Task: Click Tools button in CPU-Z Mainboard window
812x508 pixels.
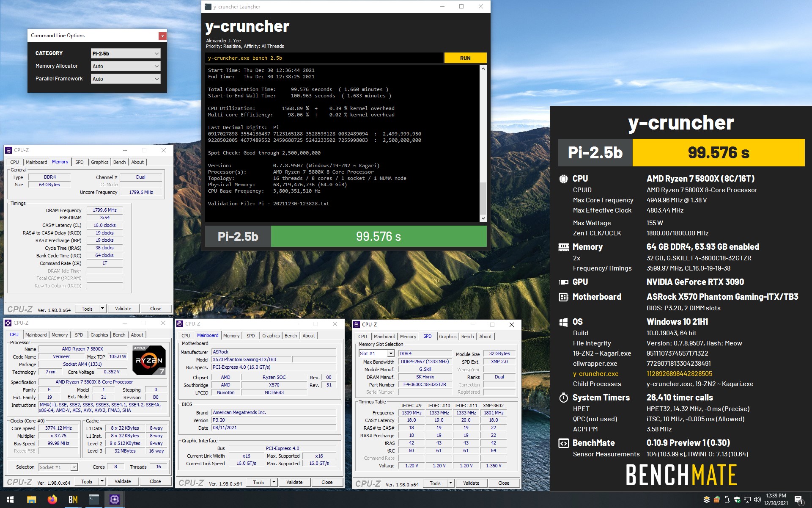Action: [258, 482]
